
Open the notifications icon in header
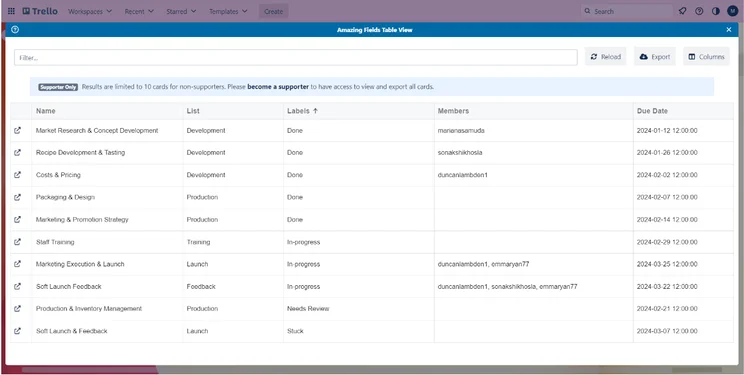[682, 11]
